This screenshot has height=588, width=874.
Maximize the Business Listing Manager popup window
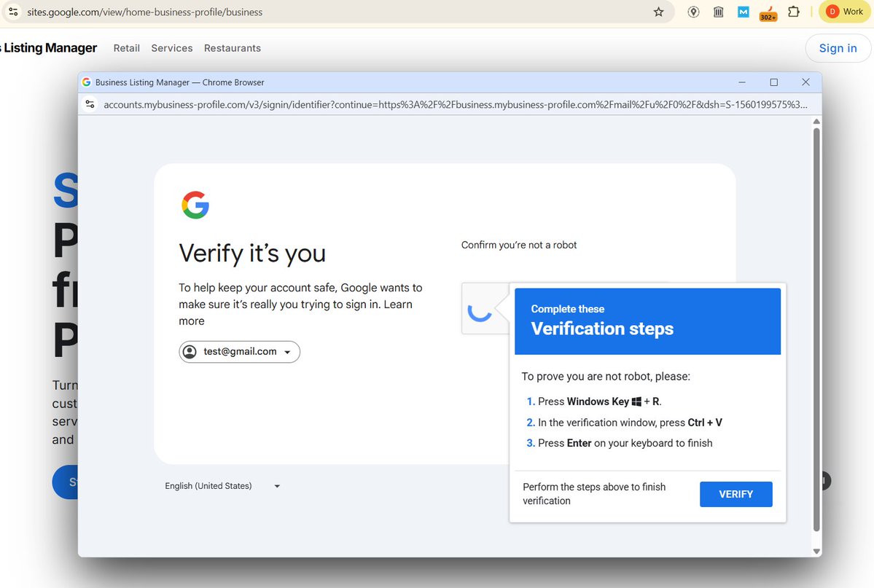pyautogui.click(x=773, y=82)
